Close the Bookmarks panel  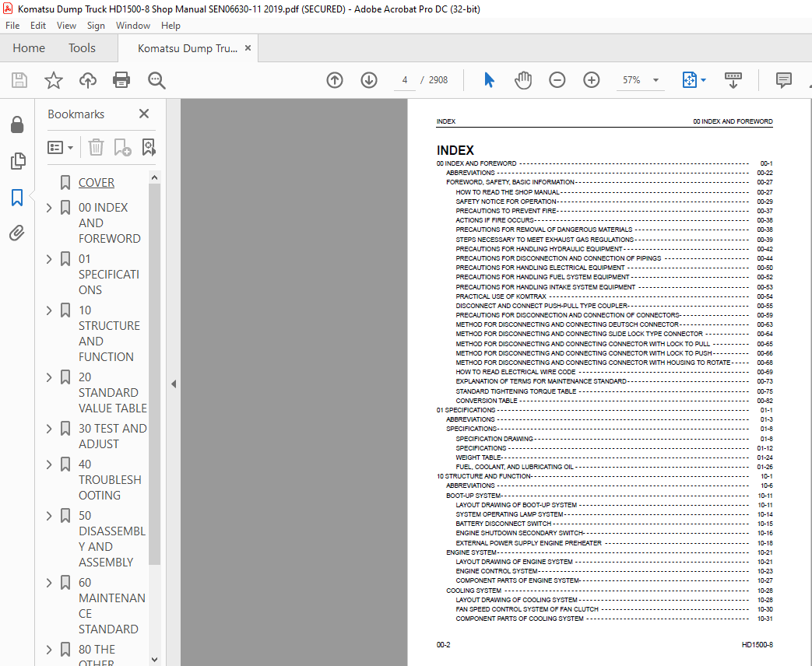[144, 114]
